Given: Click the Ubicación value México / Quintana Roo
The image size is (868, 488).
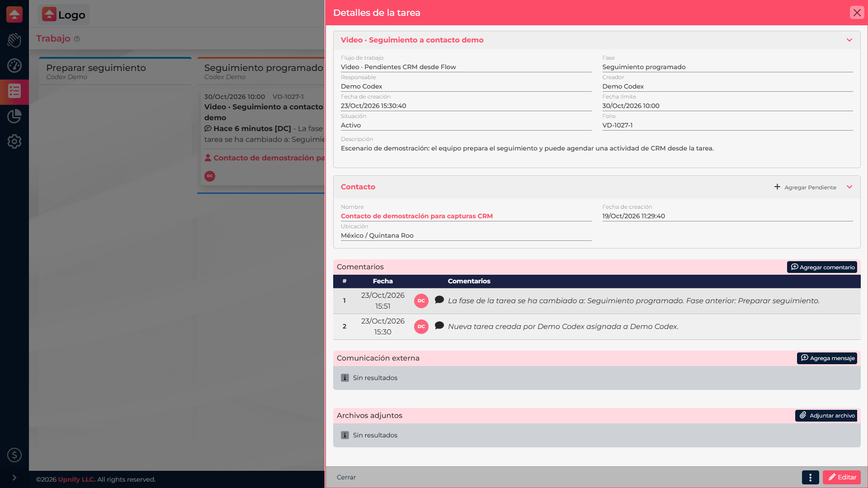Looking at the screenshot, I should pos(377,235).
